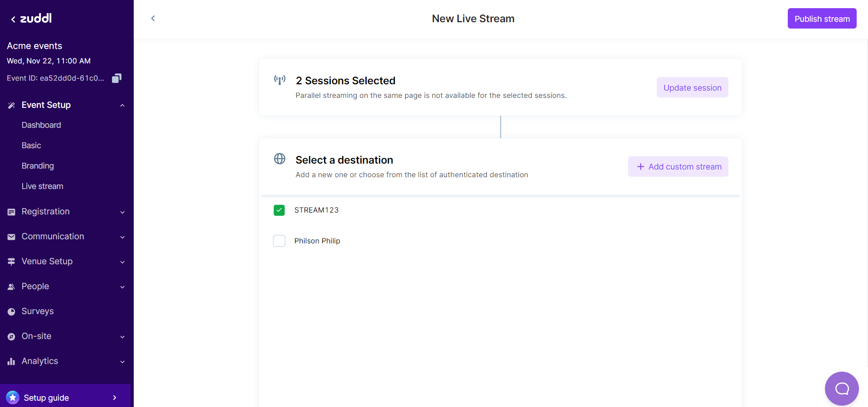
Task: Click the Surveys pie chart icon
Action: (11, 311)
